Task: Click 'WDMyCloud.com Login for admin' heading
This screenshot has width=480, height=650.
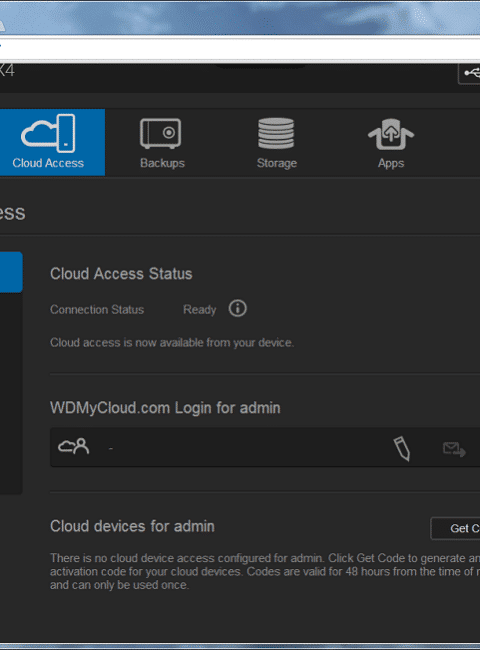Action: 165,408
